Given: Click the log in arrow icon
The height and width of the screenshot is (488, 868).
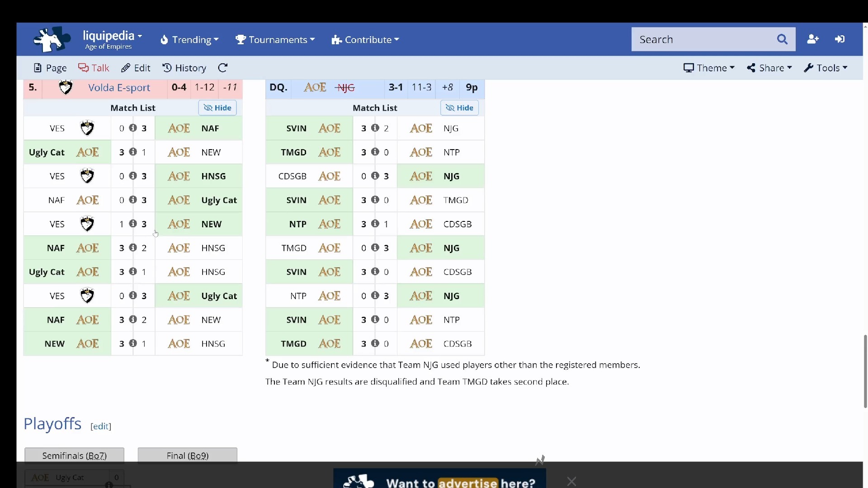Looking at the screenshot, I should click(x=840, y=39).
